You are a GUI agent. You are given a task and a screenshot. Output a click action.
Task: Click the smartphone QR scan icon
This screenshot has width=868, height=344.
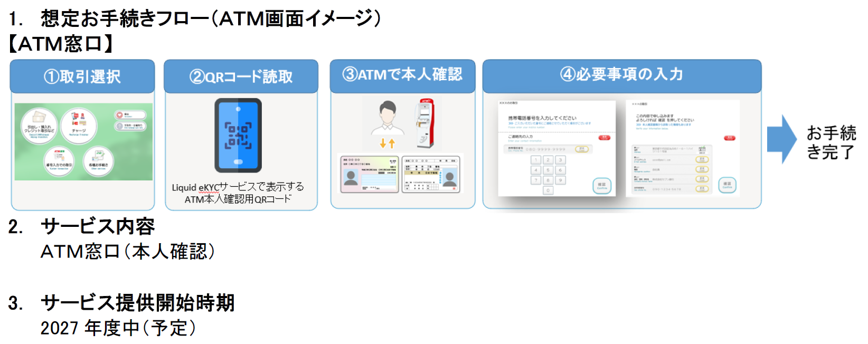coord(238,136)
